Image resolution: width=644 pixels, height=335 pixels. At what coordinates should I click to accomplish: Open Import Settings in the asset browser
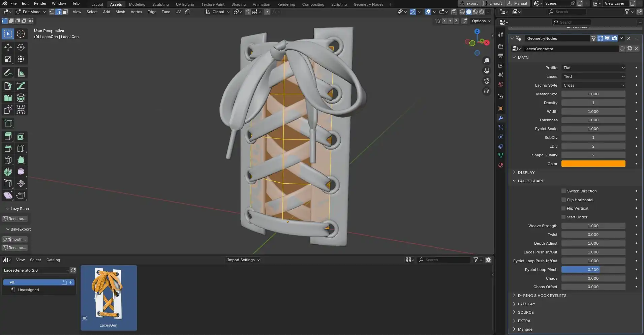click(243, 260)
